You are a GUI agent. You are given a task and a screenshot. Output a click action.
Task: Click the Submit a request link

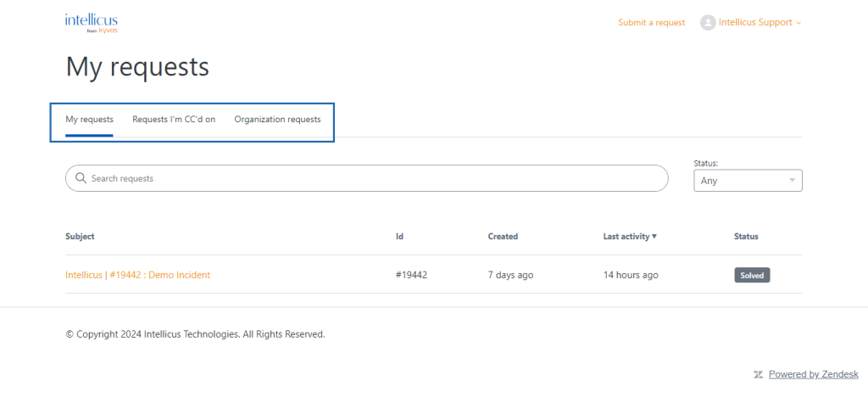(652, 23)
